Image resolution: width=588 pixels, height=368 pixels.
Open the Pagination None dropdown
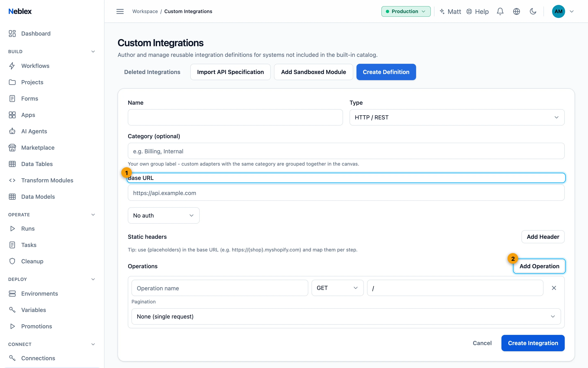click(346, 316)
